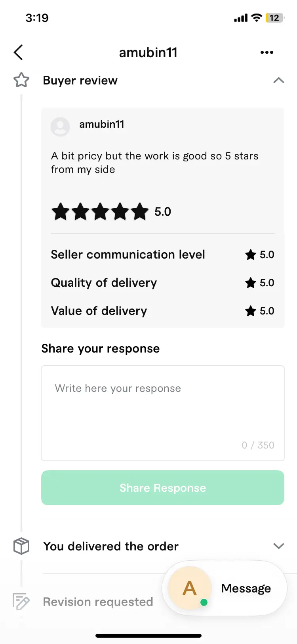This screenshot has width=297, height=644.
Task: Tap the battery indicator in status bar
Action: [275, 18]
